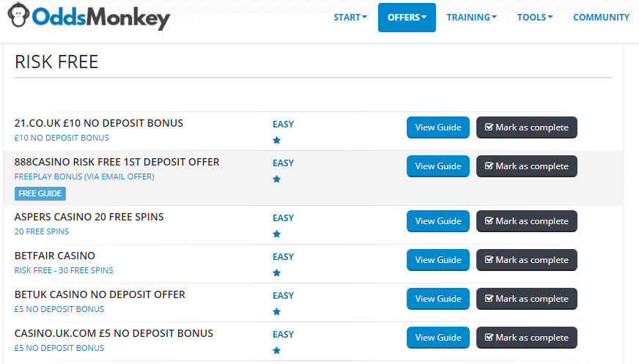This screenshot has height=364, width=639.
Task: Open the OFFERS dropdown menu
Action: tap(407, 18)
